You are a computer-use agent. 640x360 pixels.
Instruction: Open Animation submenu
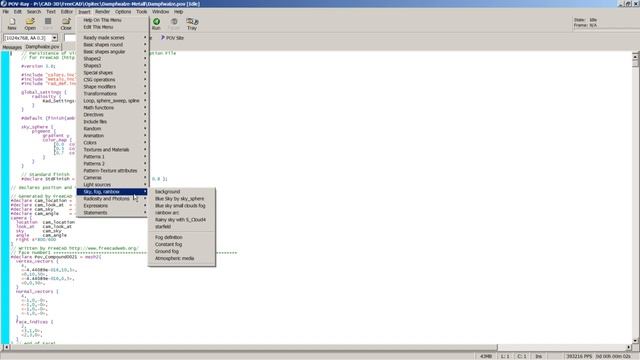click(113, 136)
